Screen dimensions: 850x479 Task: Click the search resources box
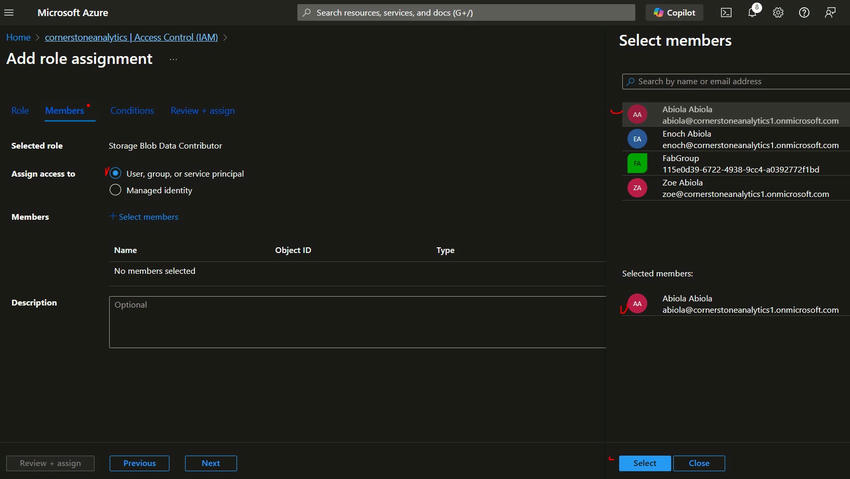point(466,13)
